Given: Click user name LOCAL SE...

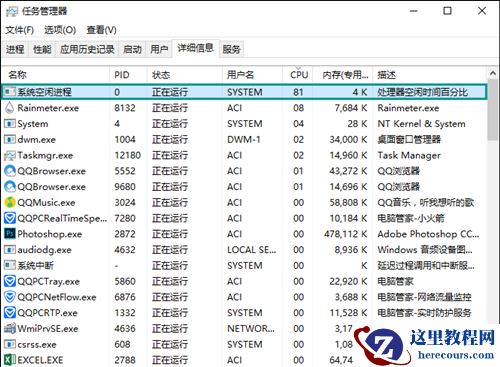Looking at the screenshot, I should pyautogui.click(x=252, y=250).
